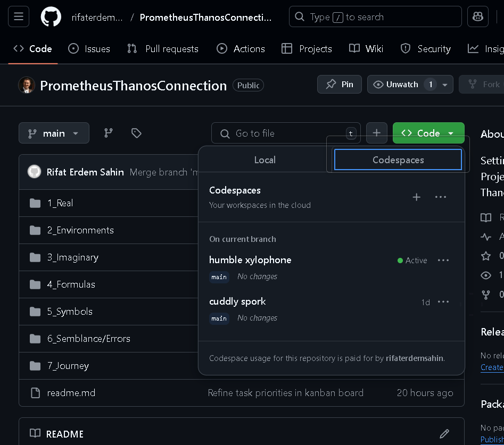Open the Pull requests tab

click(163, 49)
